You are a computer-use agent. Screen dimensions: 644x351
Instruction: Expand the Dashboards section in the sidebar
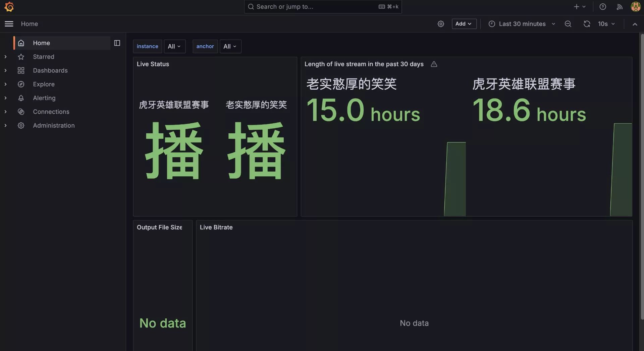coord(6,71)
